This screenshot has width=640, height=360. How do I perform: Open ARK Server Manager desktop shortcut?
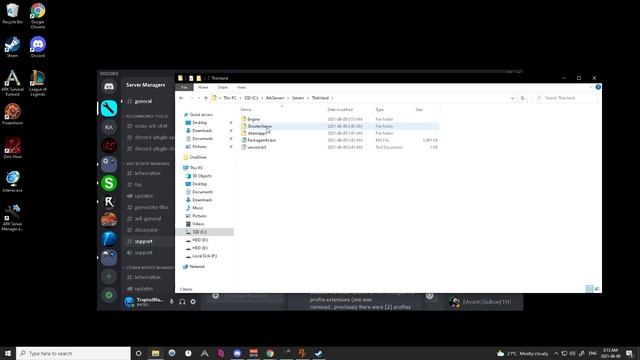(12, 218)
